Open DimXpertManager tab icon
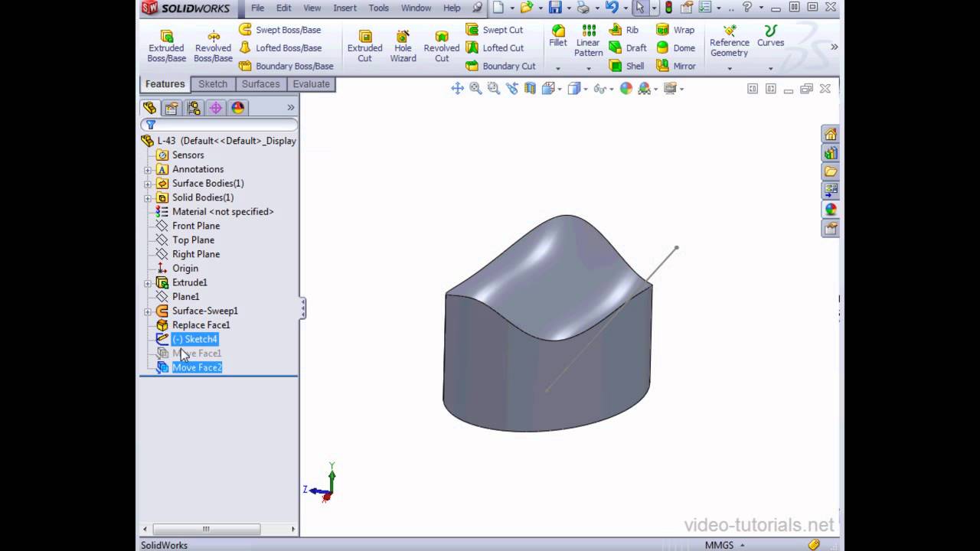 216,108
